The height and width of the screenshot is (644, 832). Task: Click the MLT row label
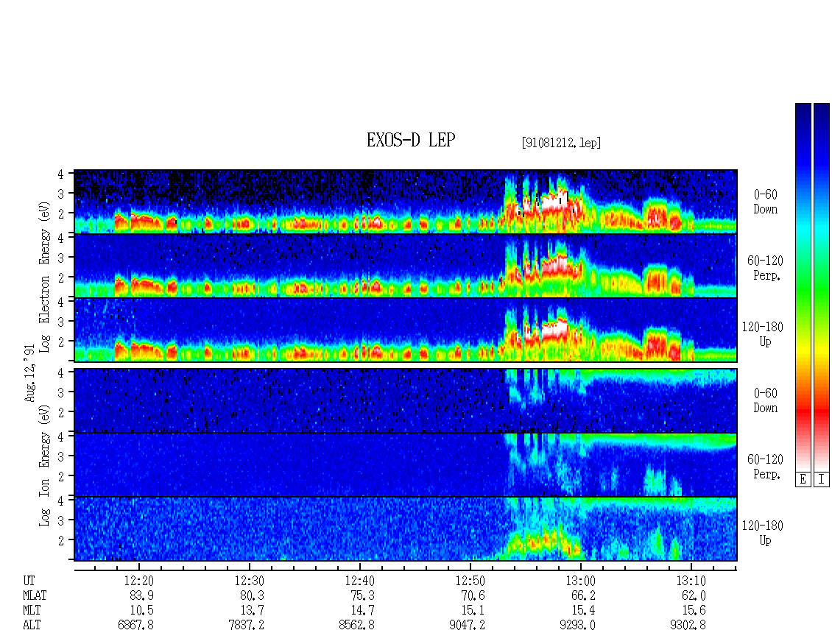coord(32,611)
